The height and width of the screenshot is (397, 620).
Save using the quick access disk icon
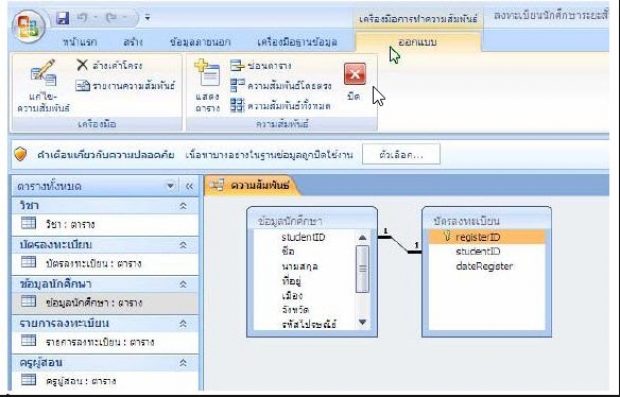tap(62, 18)
